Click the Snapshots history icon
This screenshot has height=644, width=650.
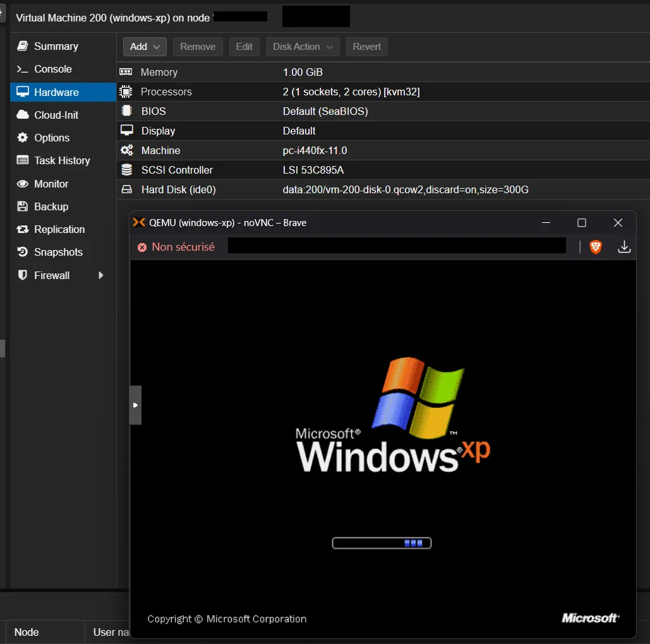[22, 252]
